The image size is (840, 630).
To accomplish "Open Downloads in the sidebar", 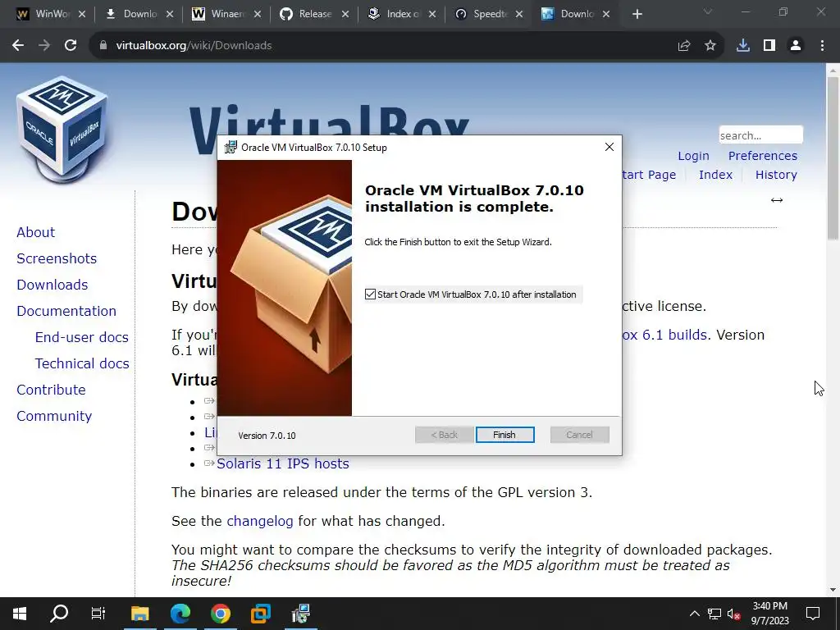I will (x=52, y=285).
